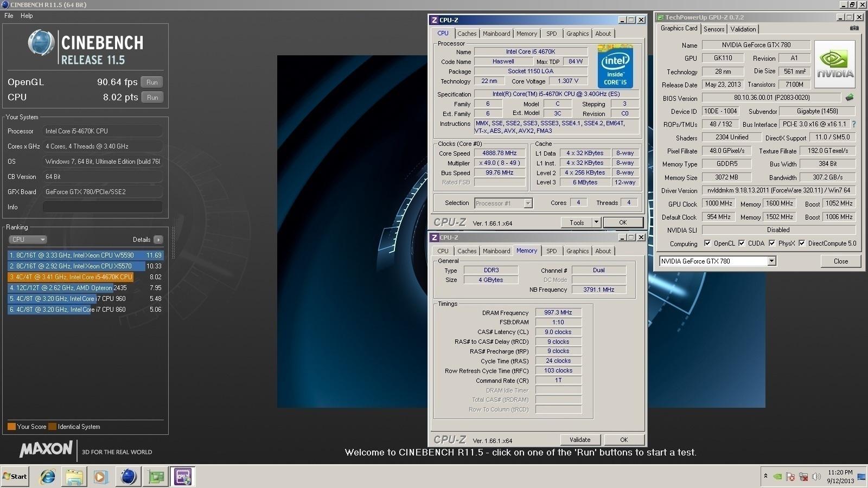The image size is (868, 488).
Task: Run the OpenGL benchmark
Action: coord(152,82)
